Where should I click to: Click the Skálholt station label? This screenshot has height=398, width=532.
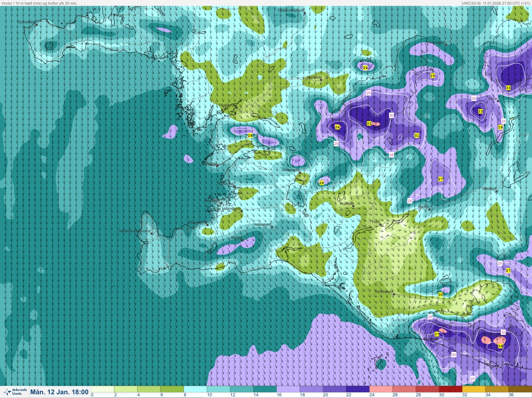click(347, 204)
